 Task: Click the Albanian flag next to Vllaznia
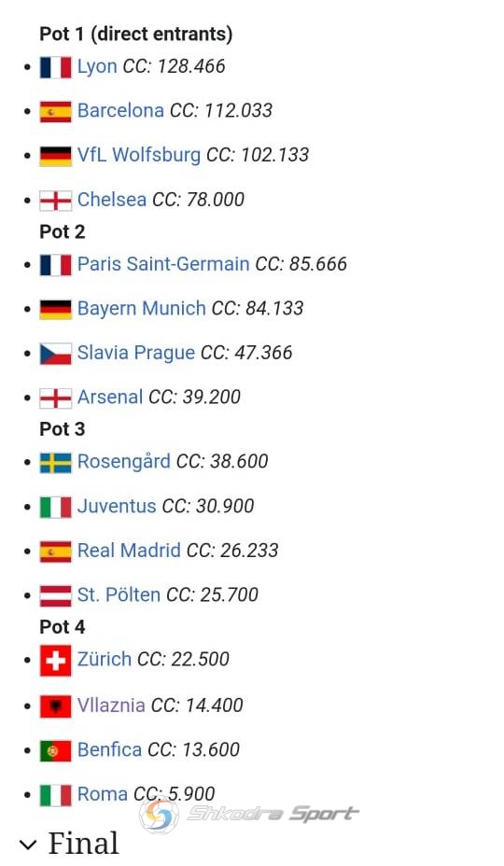click(55, 706)
